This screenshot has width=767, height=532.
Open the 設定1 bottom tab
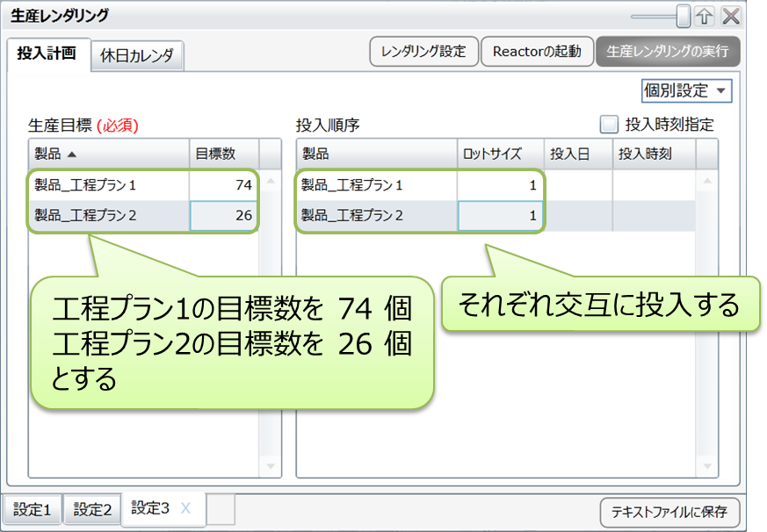(x=33, y=509)
